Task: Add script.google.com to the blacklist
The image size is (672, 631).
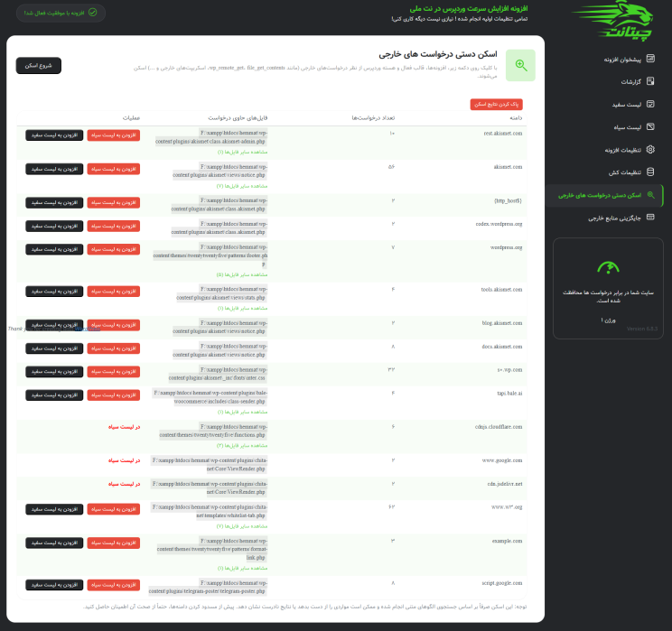Action: 114,585
